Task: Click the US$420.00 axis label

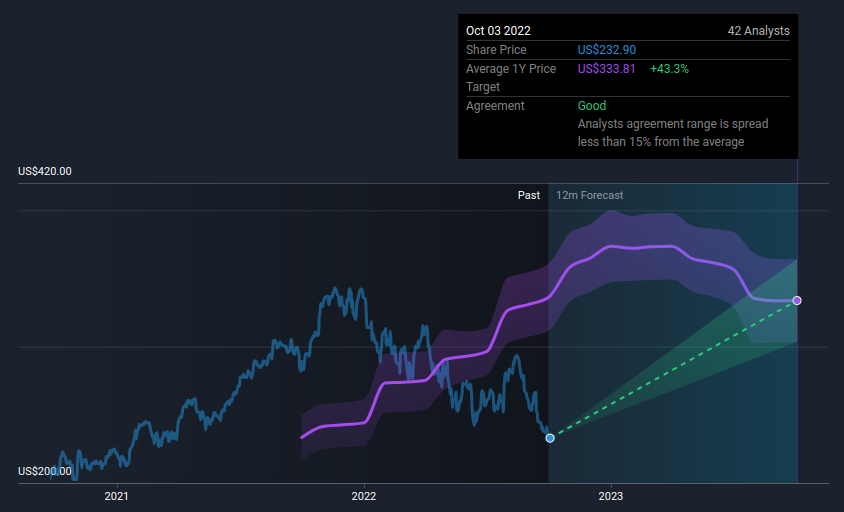Action: (45, 171)
